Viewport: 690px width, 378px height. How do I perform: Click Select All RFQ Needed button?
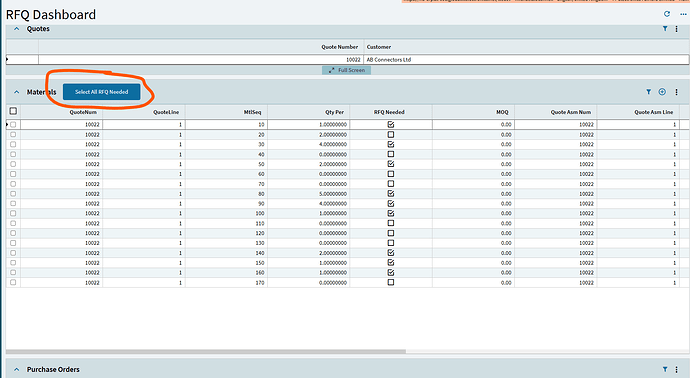click(102, 92)
